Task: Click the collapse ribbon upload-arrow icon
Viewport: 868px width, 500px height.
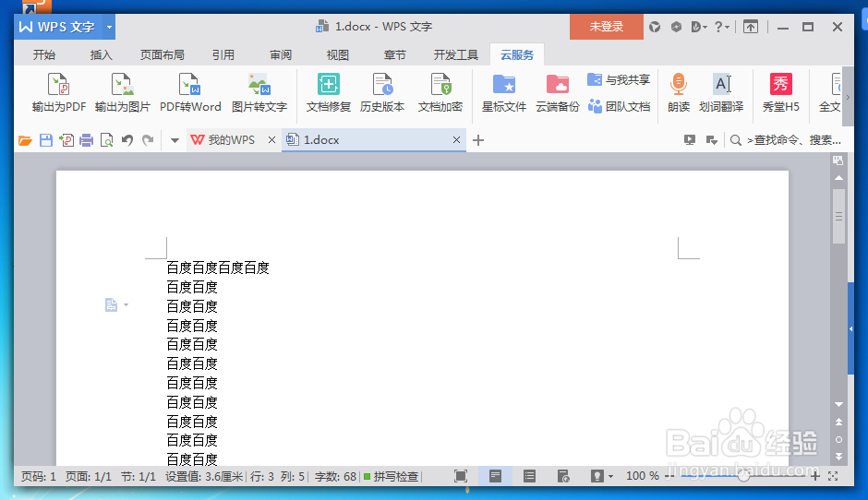Action: [751, 27]
